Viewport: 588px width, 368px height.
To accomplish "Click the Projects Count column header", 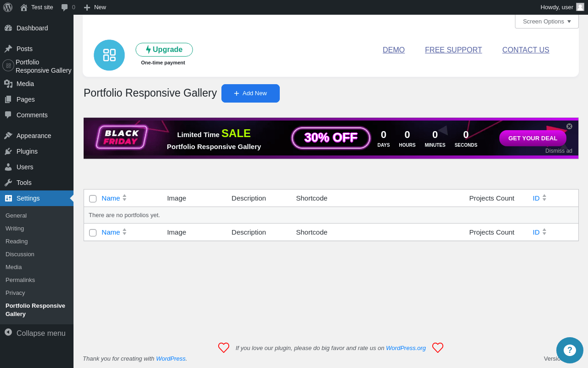I will pyautogui.click(x=492, y=198).
